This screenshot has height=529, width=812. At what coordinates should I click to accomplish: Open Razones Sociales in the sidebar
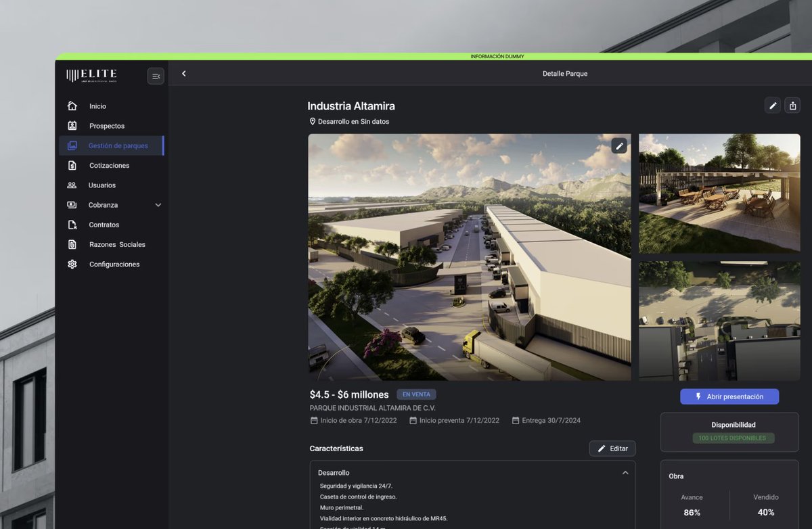pyautogui.click(x=117, y=244)
